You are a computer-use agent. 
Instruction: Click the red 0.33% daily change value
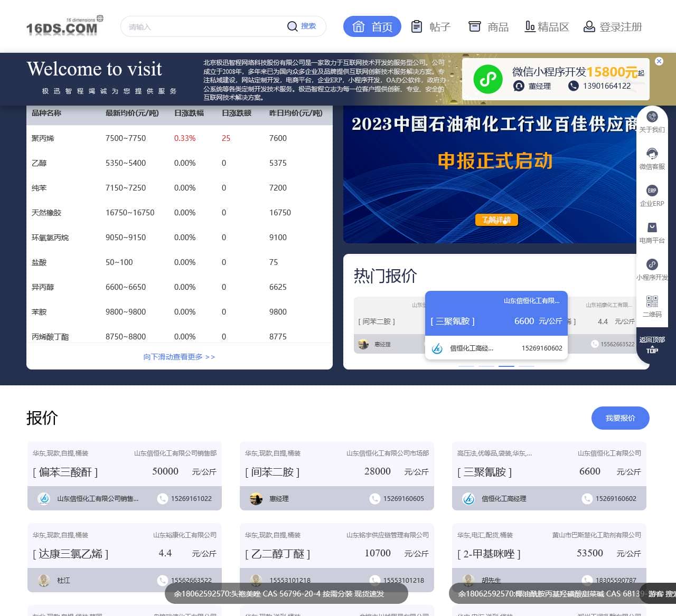click(185, 138)
